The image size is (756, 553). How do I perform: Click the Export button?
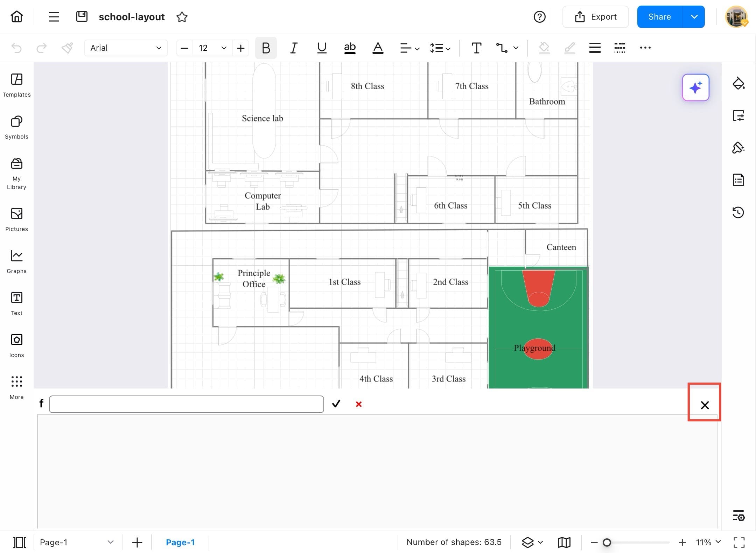click(x=595, y=17)
